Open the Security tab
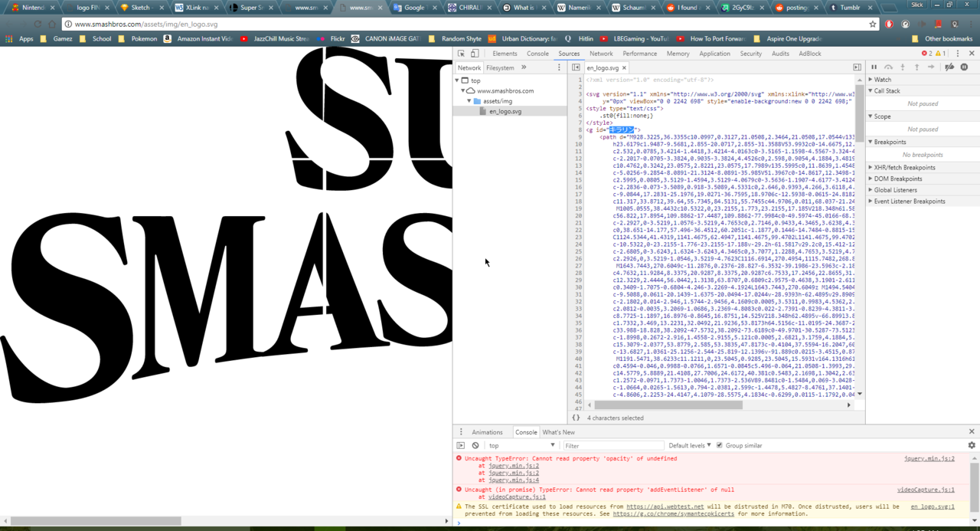The width and height of the screenshot is (980, 531). click(751, 54)
